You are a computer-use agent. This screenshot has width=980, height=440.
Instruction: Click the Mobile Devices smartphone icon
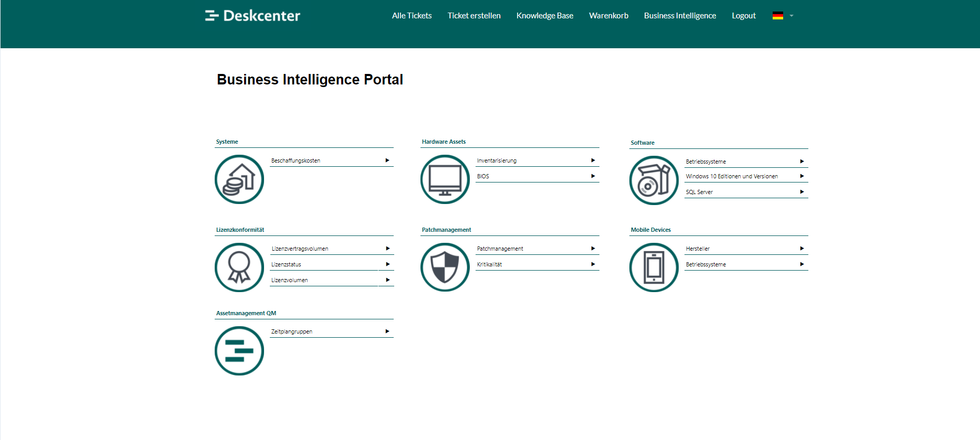click(654, 267)
